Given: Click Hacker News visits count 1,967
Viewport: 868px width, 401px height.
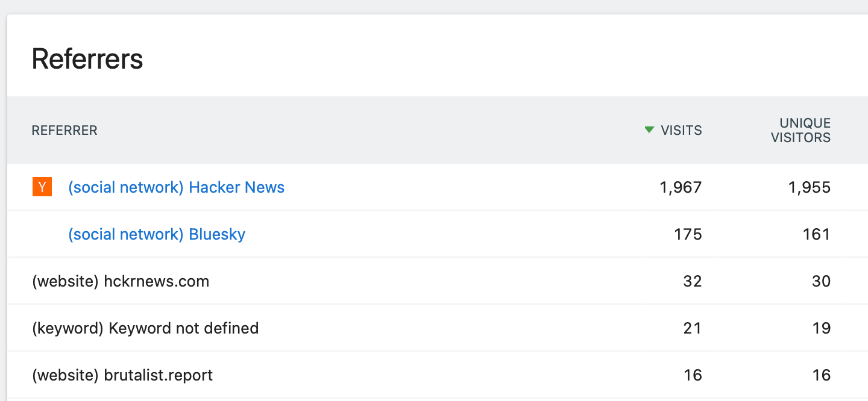Looking at the screenshot, I should tap(681, 187).
